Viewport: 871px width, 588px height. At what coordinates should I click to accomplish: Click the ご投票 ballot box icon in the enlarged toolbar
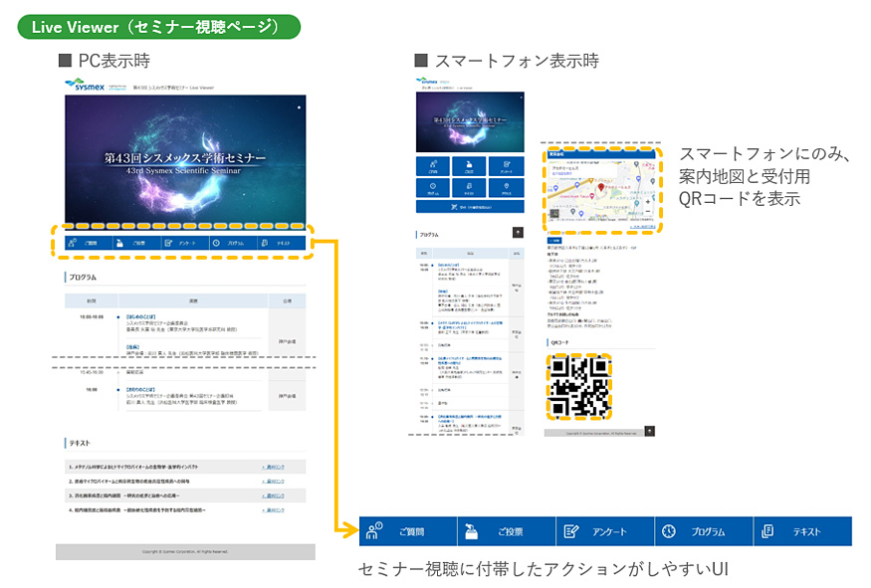coord(471,531)
